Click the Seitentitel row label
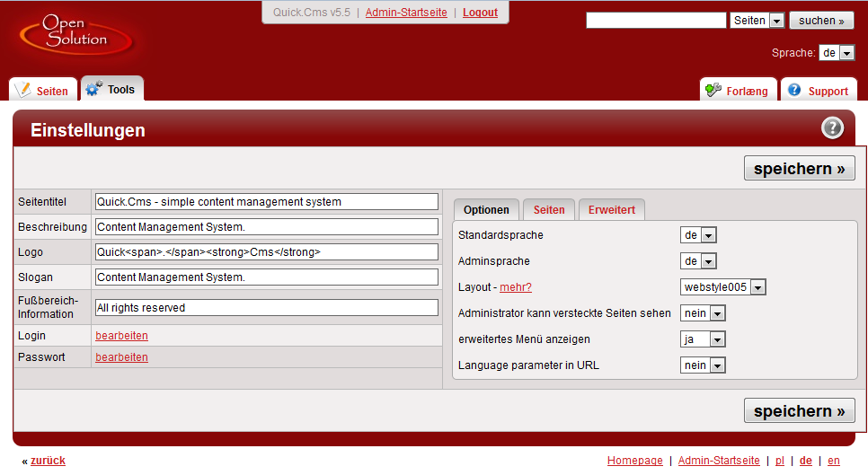The image size is (868, 475). [42, 202]
